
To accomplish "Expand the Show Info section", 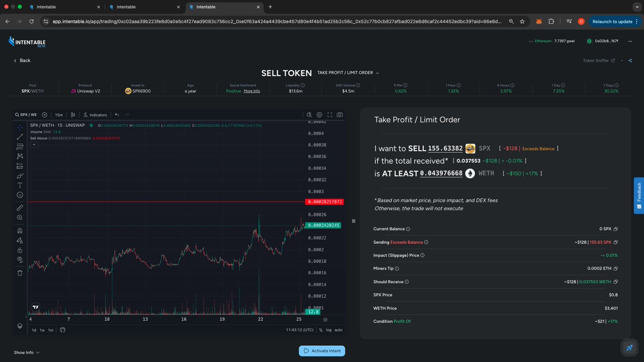I will click(x=25, y=352).
